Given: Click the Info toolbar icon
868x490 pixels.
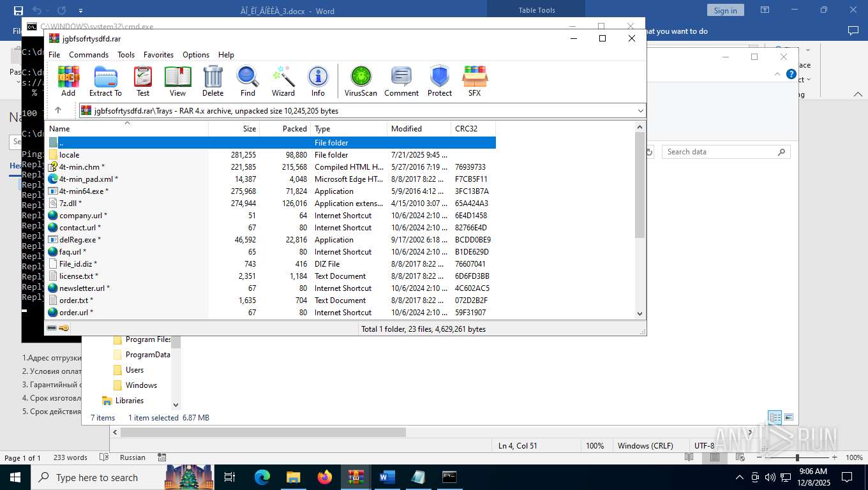Looking at the screenshot, I should point(318,81).
